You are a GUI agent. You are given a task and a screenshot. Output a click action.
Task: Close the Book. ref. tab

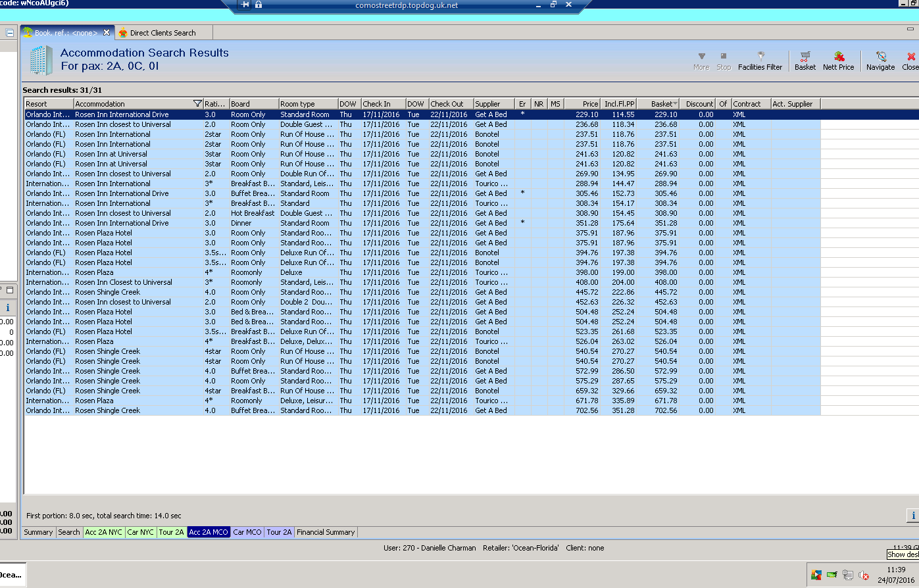coord(107,32)
